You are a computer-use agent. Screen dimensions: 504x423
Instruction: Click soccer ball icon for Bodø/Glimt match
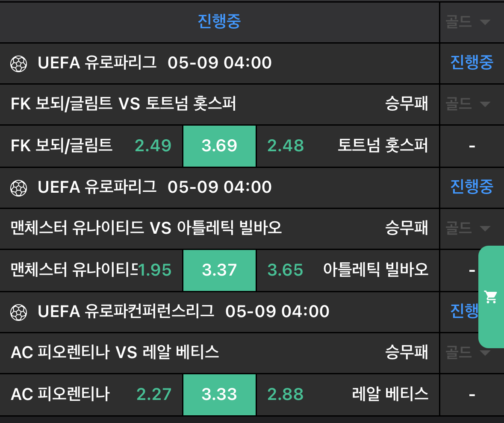pyautogui.click(x=18, y=64)
